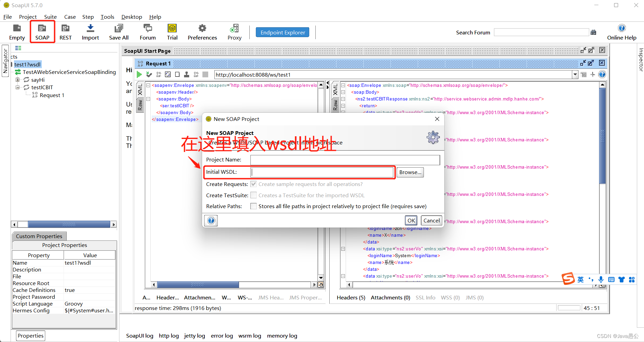Open the Custom Properties tab
Viewport: 644px width, 342px height.
point(39,236)
